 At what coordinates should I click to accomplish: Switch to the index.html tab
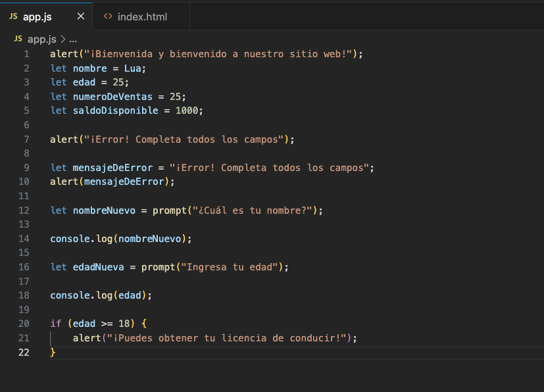click(141, 16)
